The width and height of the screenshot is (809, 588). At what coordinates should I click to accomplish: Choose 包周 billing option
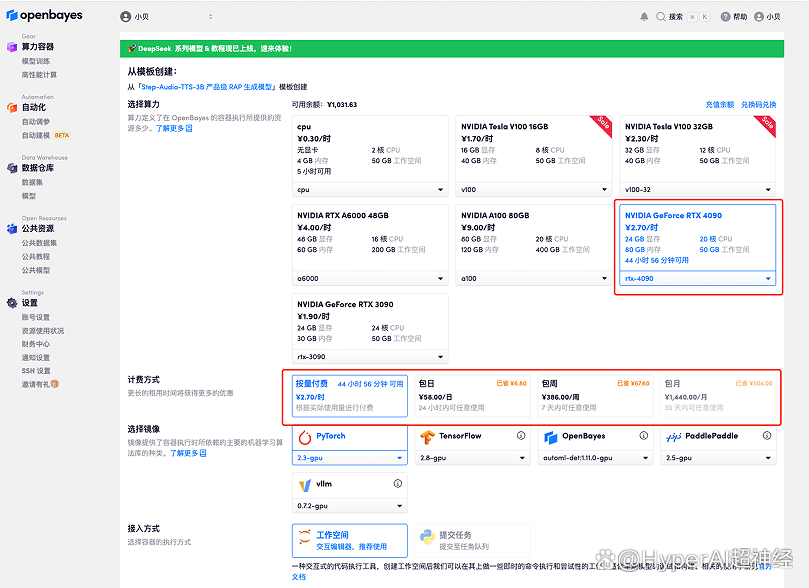pyautogui.click(x=595, y=396)
